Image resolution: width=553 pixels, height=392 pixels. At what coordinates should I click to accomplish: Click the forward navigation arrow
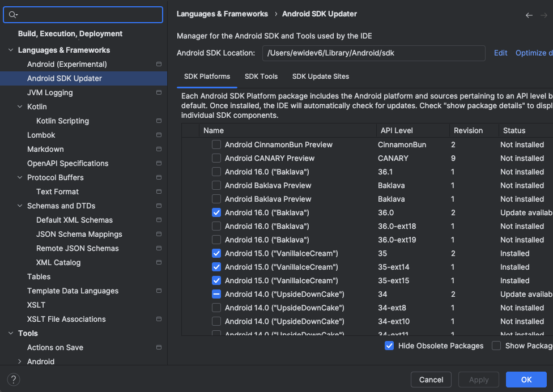544,15
